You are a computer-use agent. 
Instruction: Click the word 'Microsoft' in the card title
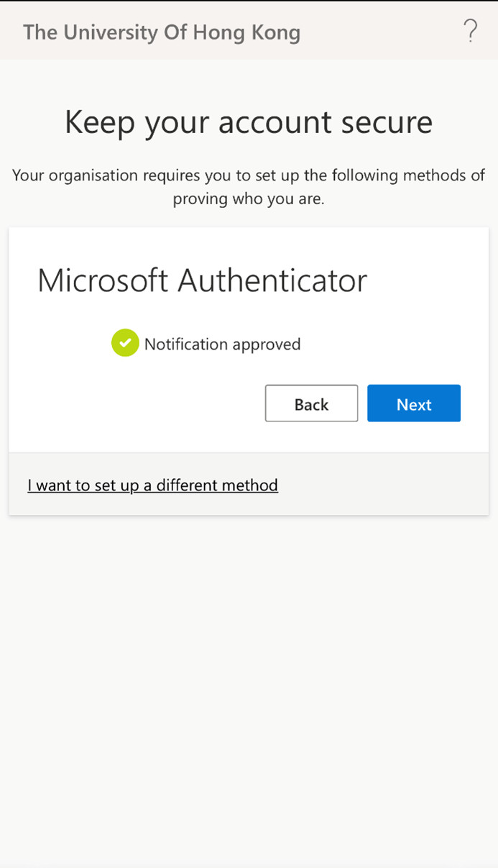(x=103, y=280)
